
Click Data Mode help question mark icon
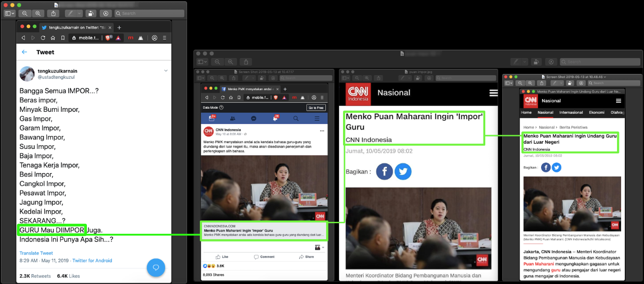point(221,107)
